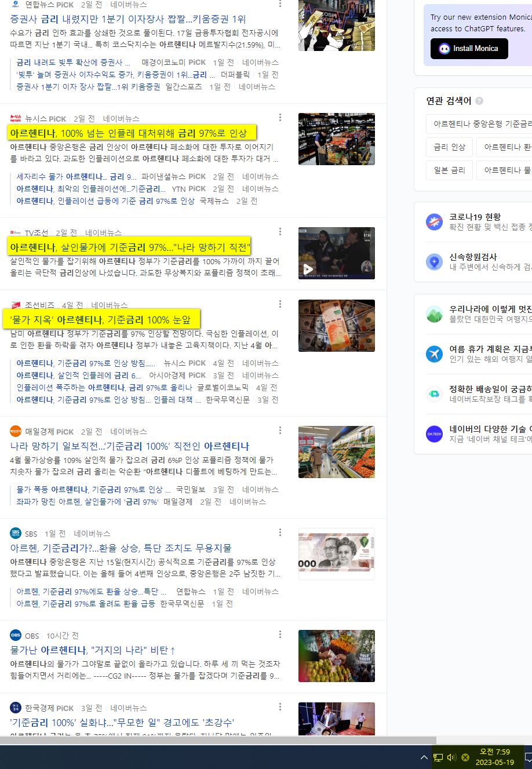Click the horizontal scrollbar at page bottom
This screenshot has height=769, width=532.
218,740
